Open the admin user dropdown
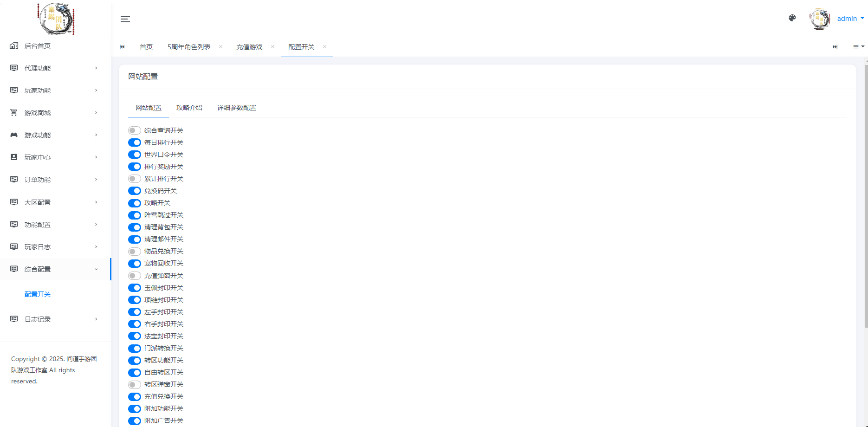 [x=850, y=19]
